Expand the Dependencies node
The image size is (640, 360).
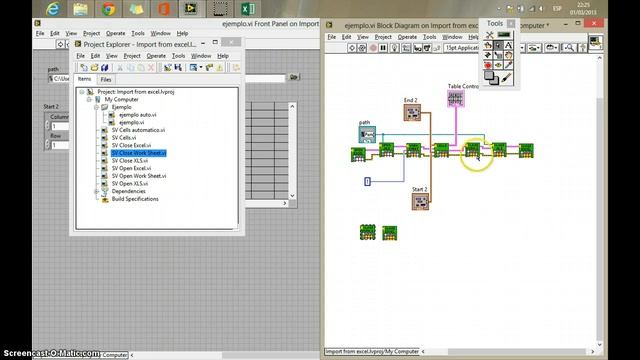pos(96,191)
